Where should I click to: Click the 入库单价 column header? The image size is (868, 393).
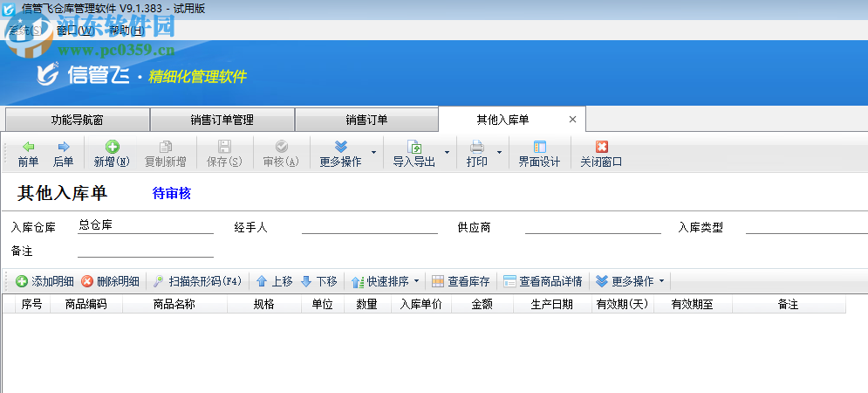pos(421,304)
